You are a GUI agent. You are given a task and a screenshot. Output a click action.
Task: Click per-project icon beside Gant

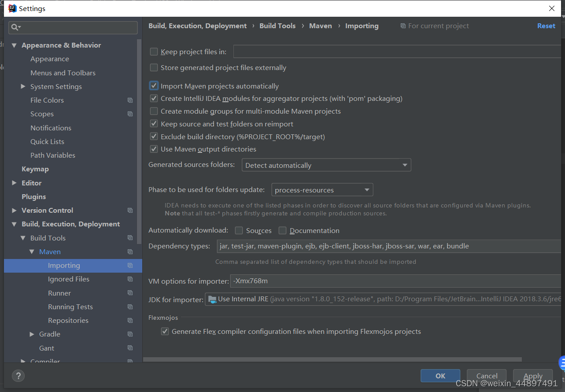click(130, 348)
